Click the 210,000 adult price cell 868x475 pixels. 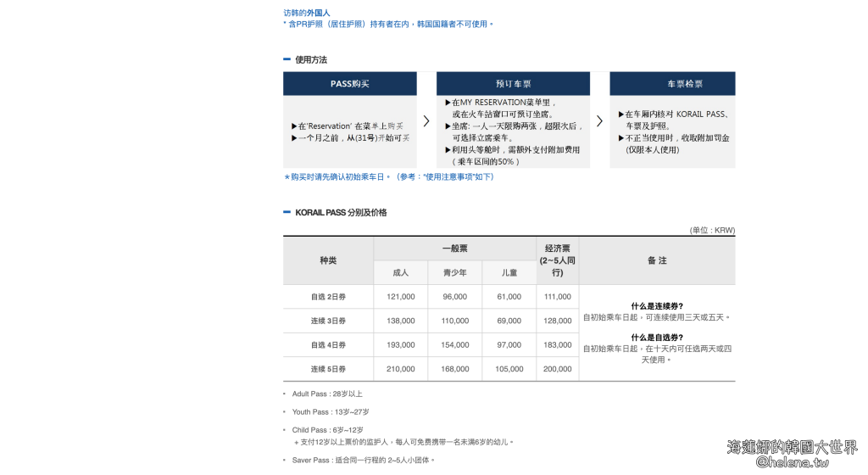tap(400, 369)
